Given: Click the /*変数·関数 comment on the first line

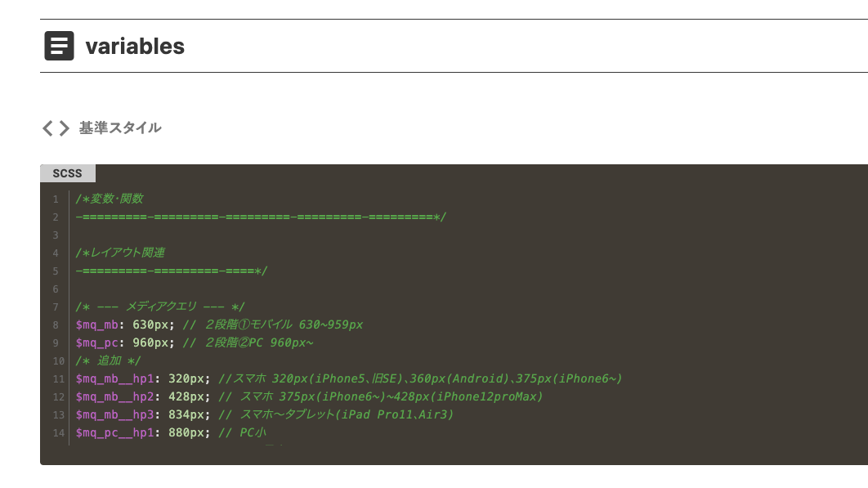Looking at the screenshot, I should point(110,199).
